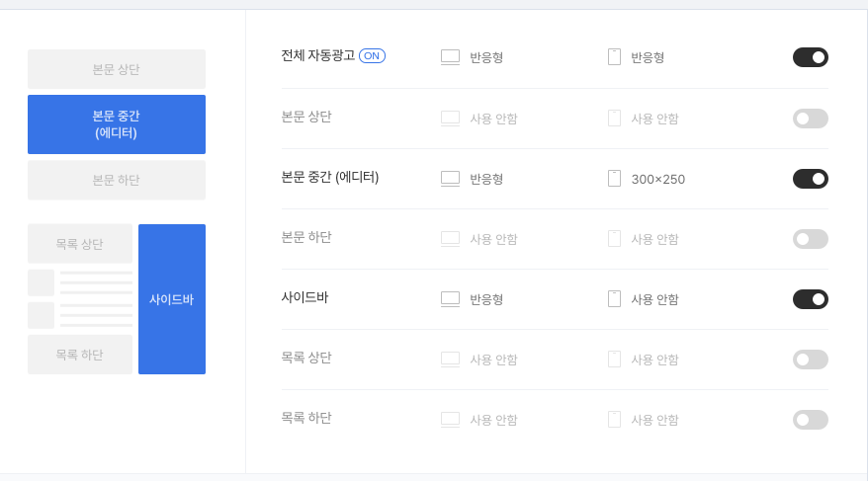Click the desktop icon in 본문 상단 row
This screenshot has width=868, height=481.
[450, 119]
